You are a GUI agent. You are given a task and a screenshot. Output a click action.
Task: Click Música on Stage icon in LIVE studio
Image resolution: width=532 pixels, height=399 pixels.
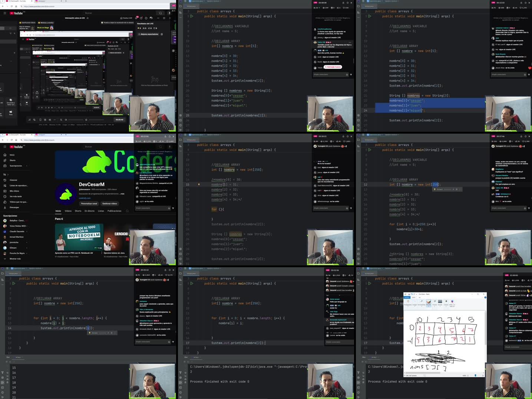(x=51, y=27)
